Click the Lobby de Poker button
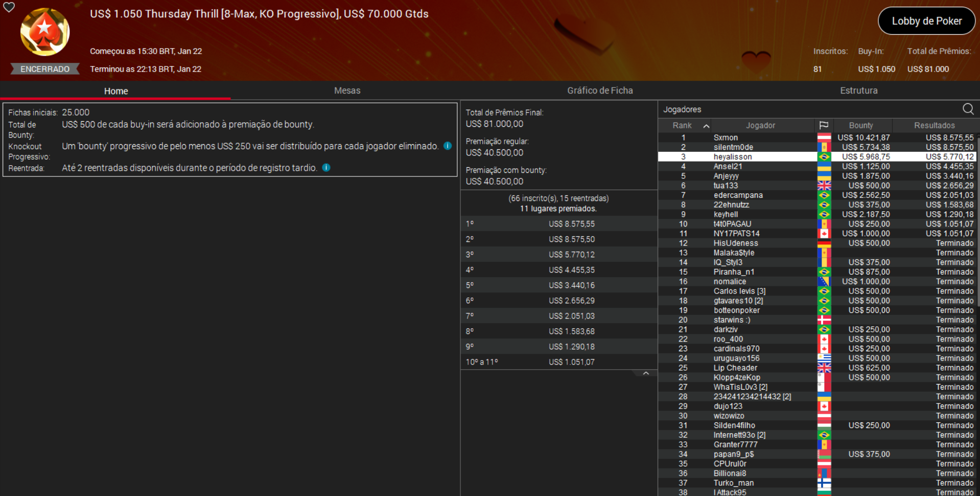980x496 pixels. tap(926, 21)
